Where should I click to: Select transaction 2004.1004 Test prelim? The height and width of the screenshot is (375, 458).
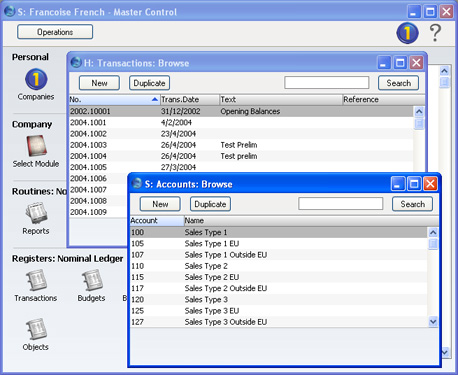click(x=241, y=156)
